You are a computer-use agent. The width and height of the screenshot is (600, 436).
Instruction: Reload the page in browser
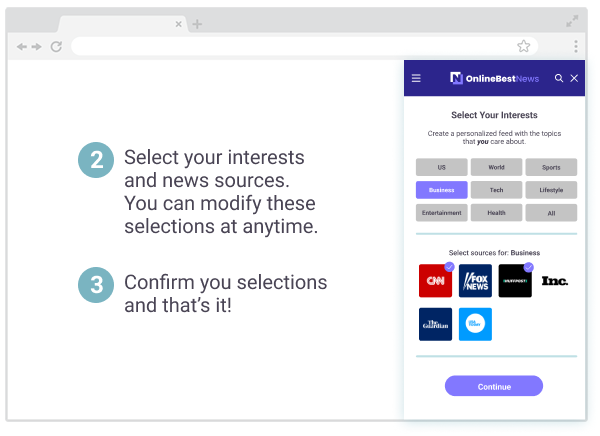coord(56,46)
